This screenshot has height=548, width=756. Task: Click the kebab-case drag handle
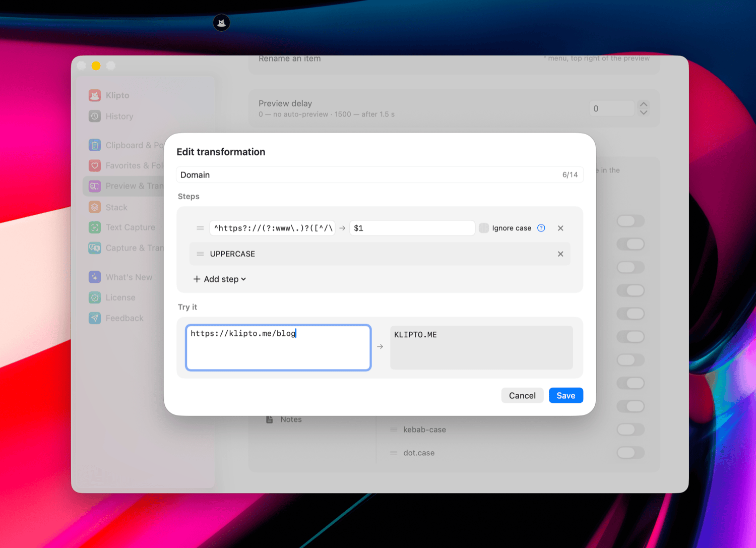[394, 430]
